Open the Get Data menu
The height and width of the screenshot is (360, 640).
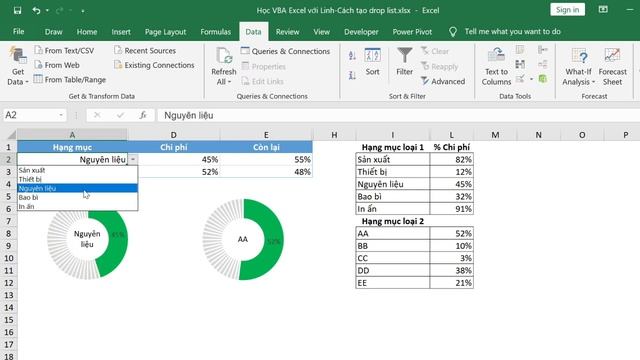[x=18, y=66]
